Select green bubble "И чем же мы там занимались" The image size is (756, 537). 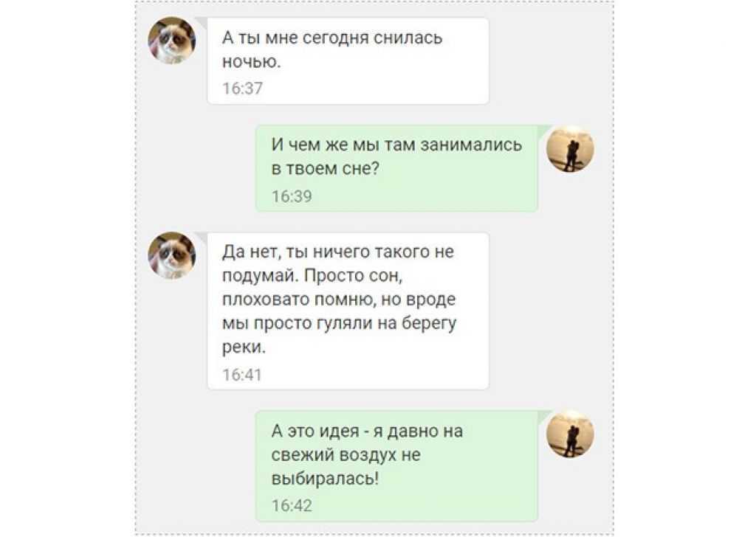click(396, 168)
